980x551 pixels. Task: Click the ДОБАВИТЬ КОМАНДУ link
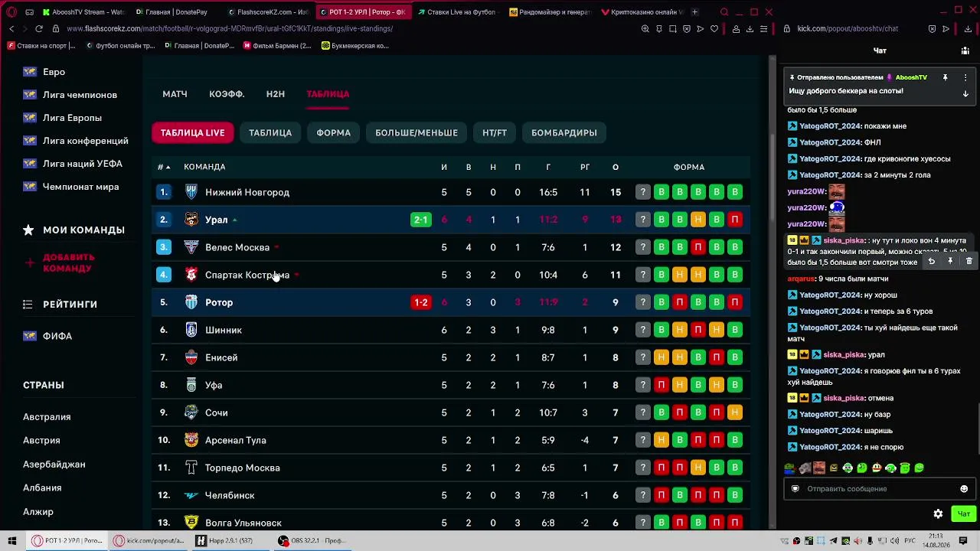[x=69, y=262]
